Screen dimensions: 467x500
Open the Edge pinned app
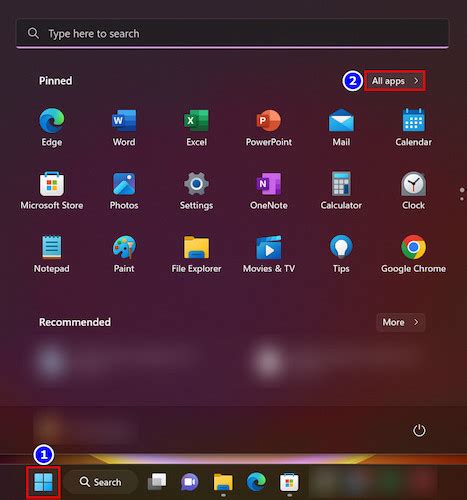point(52,127)
